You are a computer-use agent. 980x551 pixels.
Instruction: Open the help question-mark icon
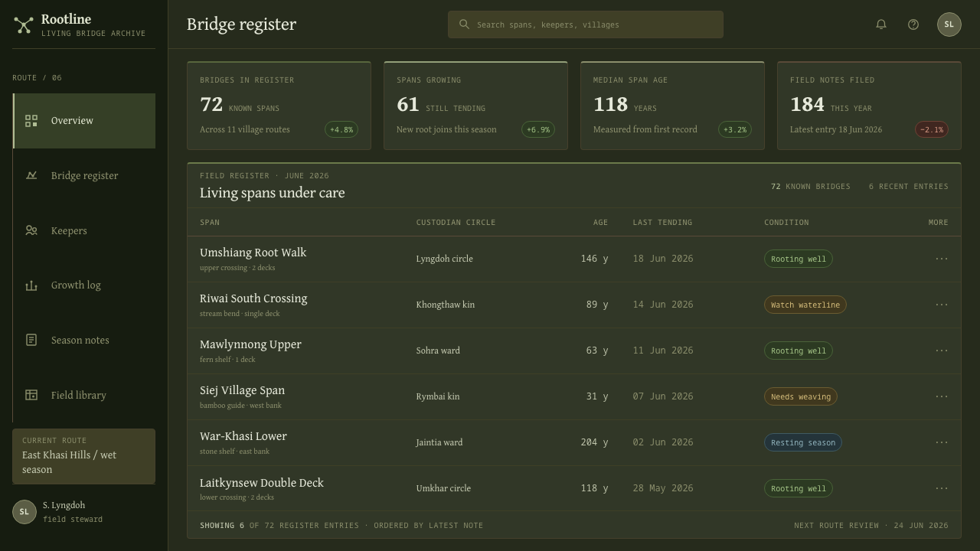(x=913, y=24)
